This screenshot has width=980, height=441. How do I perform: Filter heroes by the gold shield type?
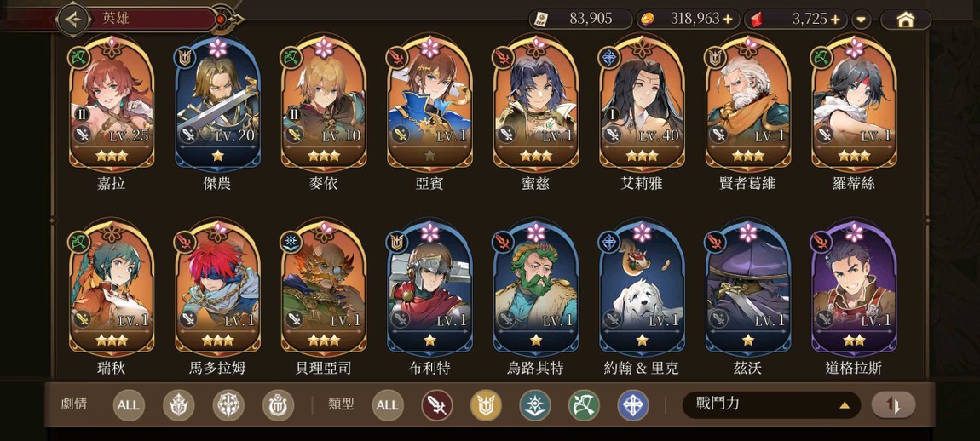(486, 405)
